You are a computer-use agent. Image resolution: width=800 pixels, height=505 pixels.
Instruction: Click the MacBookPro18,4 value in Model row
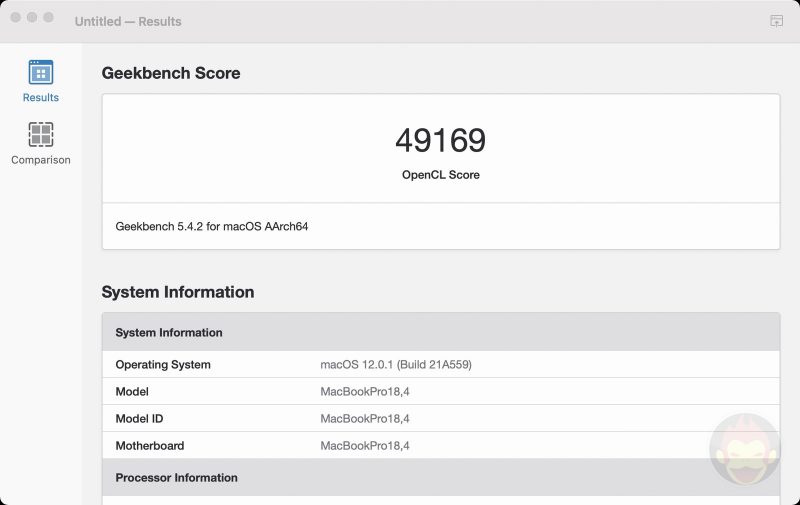click(x=365, y=392)
